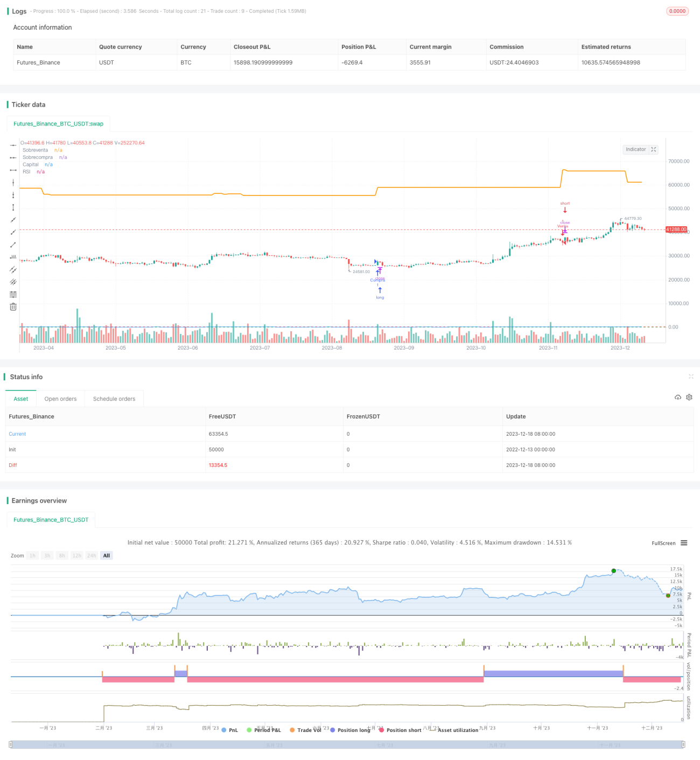
Task: Click the FullScreen button on earnings chart
Action: point(663,543)
